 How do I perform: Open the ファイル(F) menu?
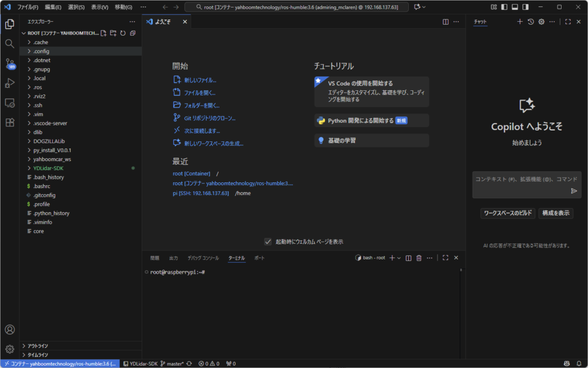[28, 7]
